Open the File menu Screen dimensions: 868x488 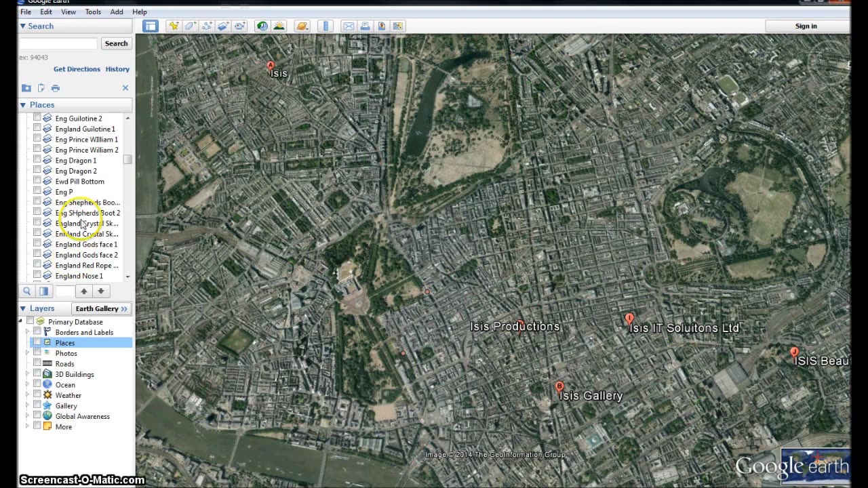tap(26, 12)
